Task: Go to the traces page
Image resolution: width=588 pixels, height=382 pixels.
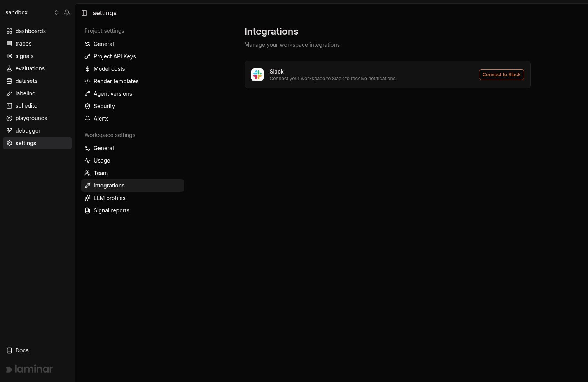Action: click(x=37, y=44)
